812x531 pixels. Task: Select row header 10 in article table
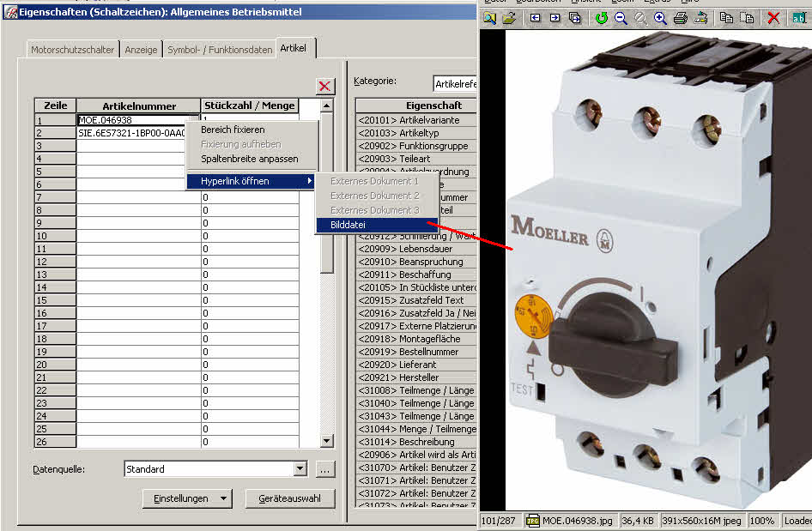tap(56, 236)
